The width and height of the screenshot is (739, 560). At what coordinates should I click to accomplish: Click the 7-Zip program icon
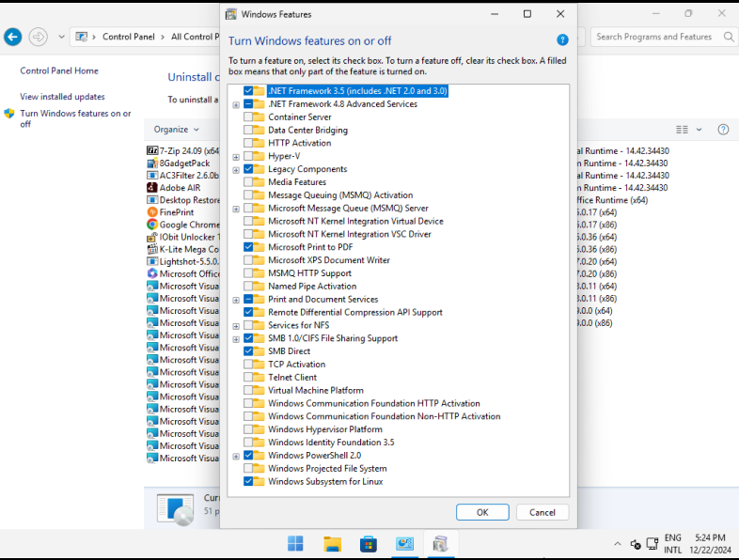(x=152, y=150)
